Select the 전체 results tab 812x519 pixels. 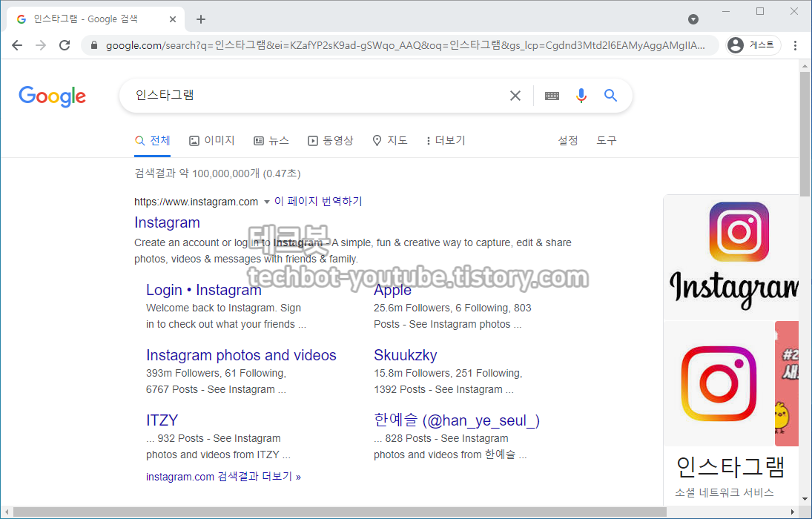[x=152, y=140]
